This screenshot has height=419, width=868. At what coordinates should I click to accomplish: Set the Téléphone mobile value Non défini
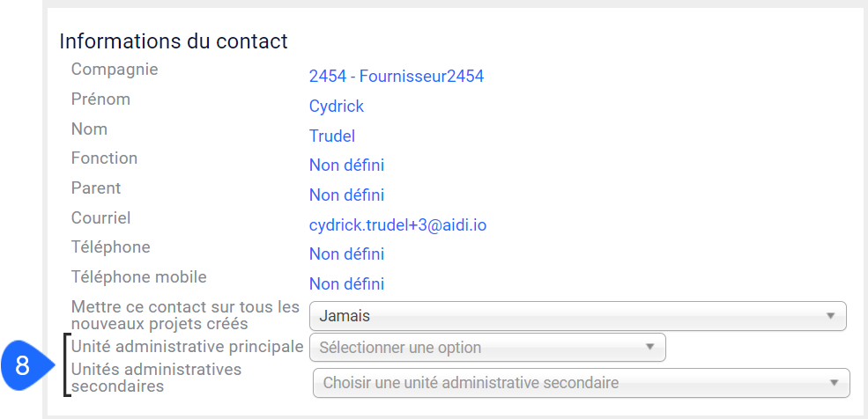pyautogui.click(x=346, y=284)
